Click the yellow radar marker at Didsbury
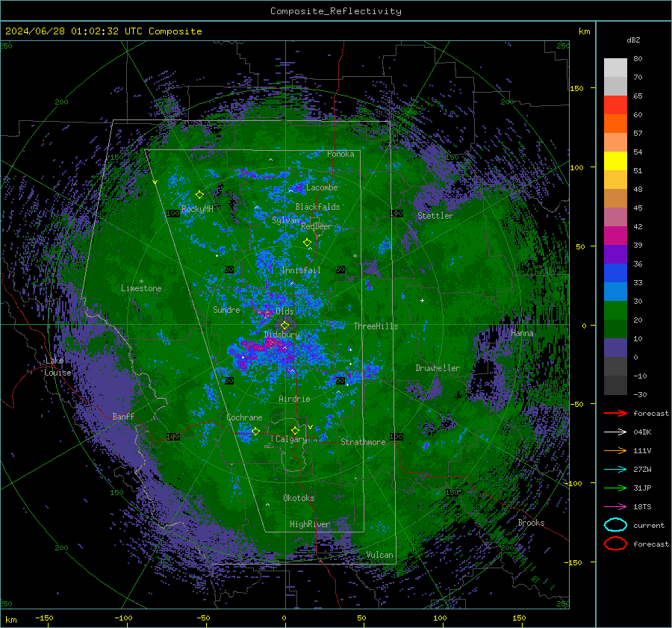Image resolution: width=672 pixels, height=628 pixels. coord(284,326)
